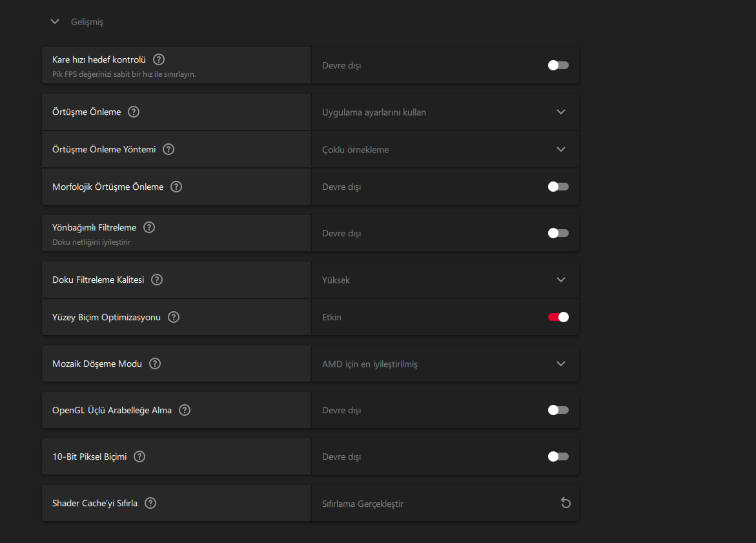The width and height of the screenshot is (756, 543).
Task: Expand Örtüşme Önleme Yöntemi dropdown
Action: 560,149
